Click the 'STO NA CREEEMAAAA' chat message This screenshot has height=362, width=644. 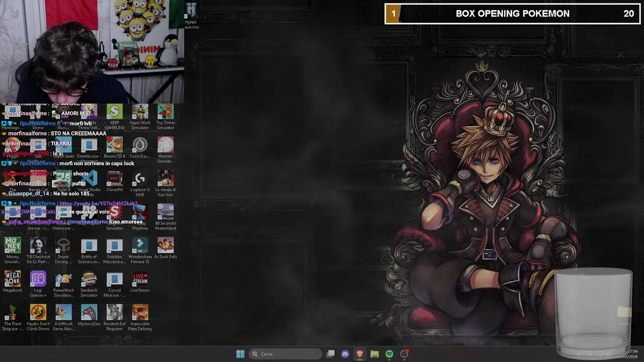pyautogui.click(x=78, y=133)
